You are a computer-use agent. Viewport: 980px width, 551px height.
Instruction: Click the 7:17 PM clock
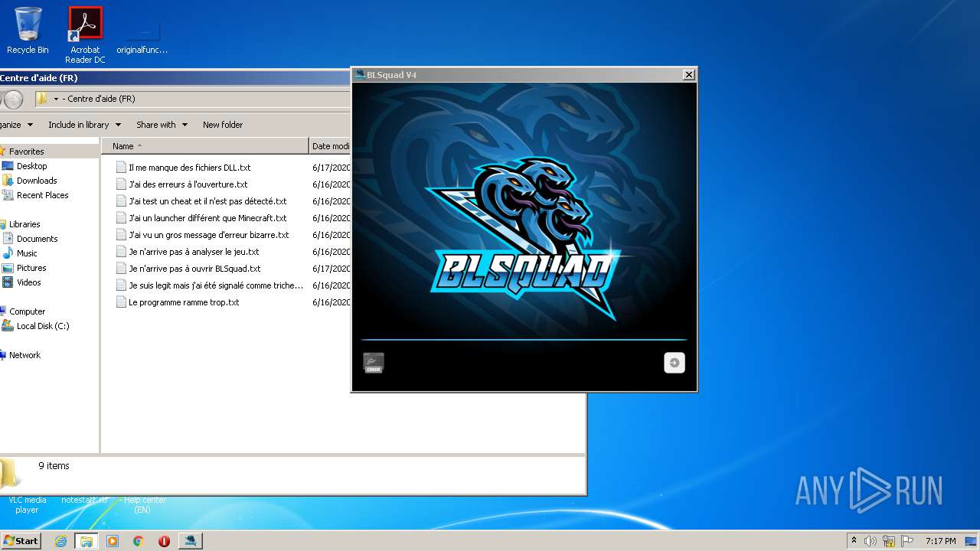tap(940, 541)
